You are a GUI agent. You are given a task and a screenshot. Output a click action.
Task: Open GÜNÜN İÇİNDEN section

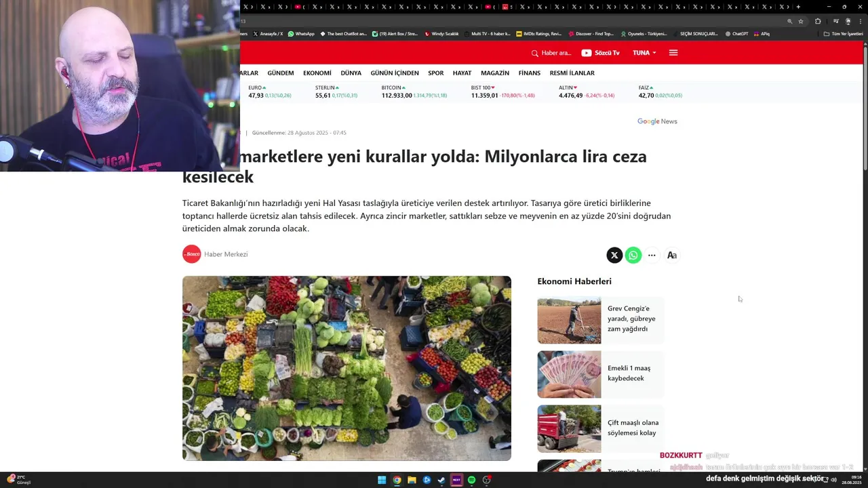click(395, 73)
